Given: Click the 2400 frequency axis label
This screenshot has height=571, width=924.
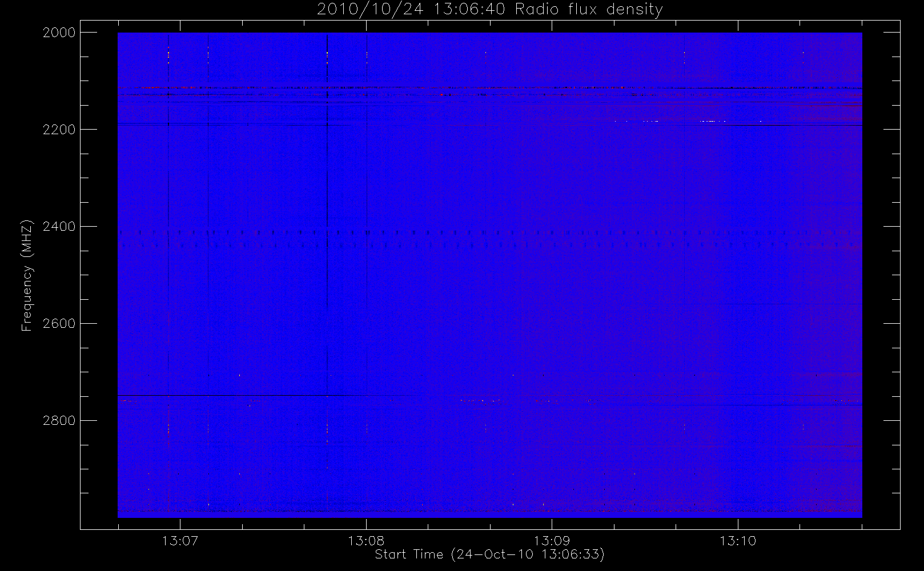Looking at the screenshot, I should 59,227.
